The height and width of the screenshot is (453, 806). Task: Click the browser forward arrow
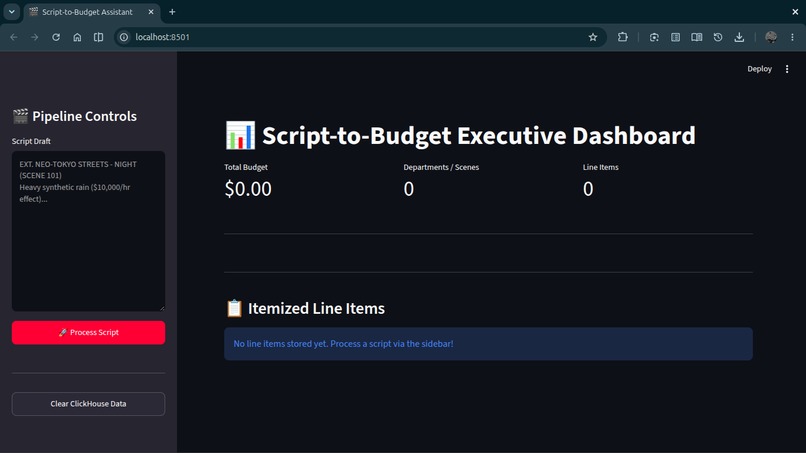pyautogui.click(x=34, y=37)
